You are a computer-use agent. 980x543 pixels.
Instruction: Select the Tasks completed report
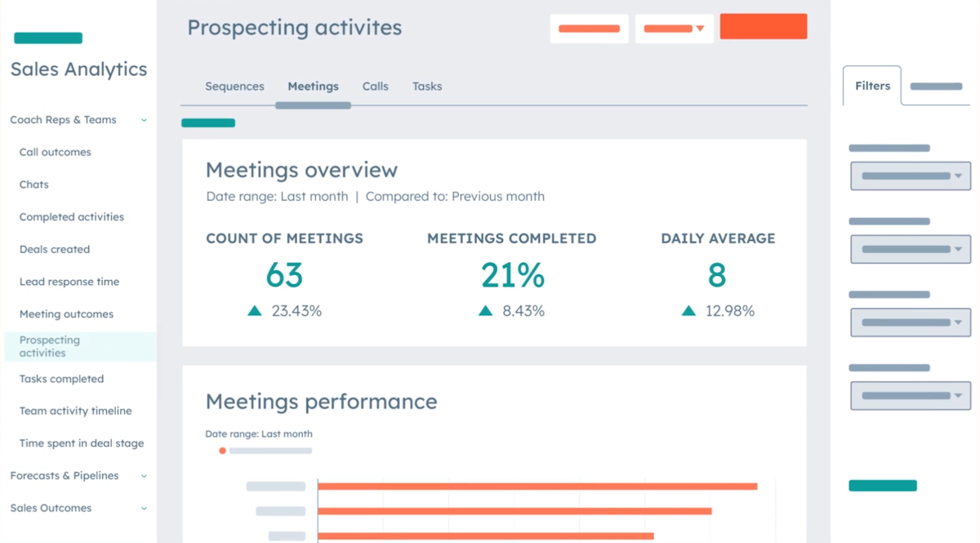click(x=60, y=378)
